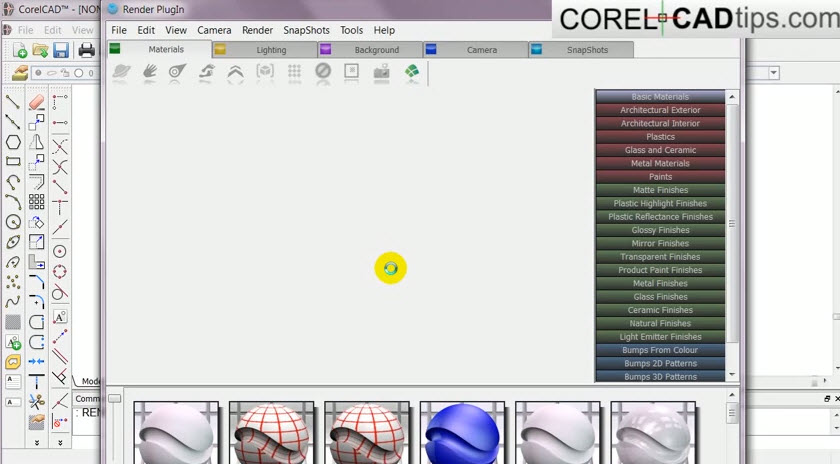Select the yellow Region tool in CorelCAD
Image resolution: width=840 pixels, height=464 pixels.
tap(13, 362)
